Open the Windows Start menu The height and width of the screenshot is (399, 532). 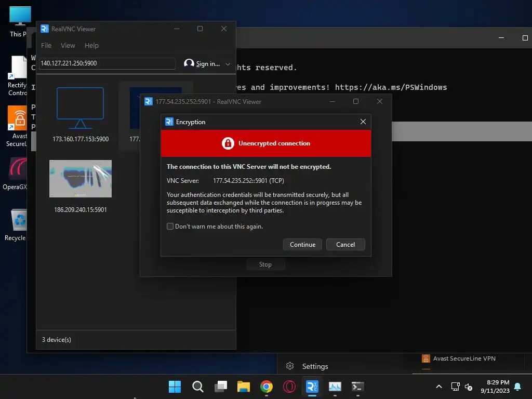[x=175, y=387]
